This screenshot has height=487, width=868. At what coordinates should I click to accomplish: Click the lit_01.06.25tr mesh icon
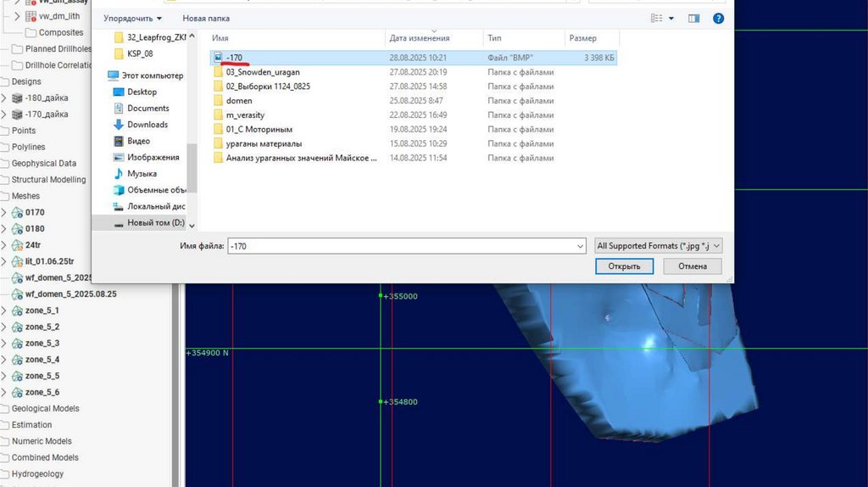pos(17,261)
